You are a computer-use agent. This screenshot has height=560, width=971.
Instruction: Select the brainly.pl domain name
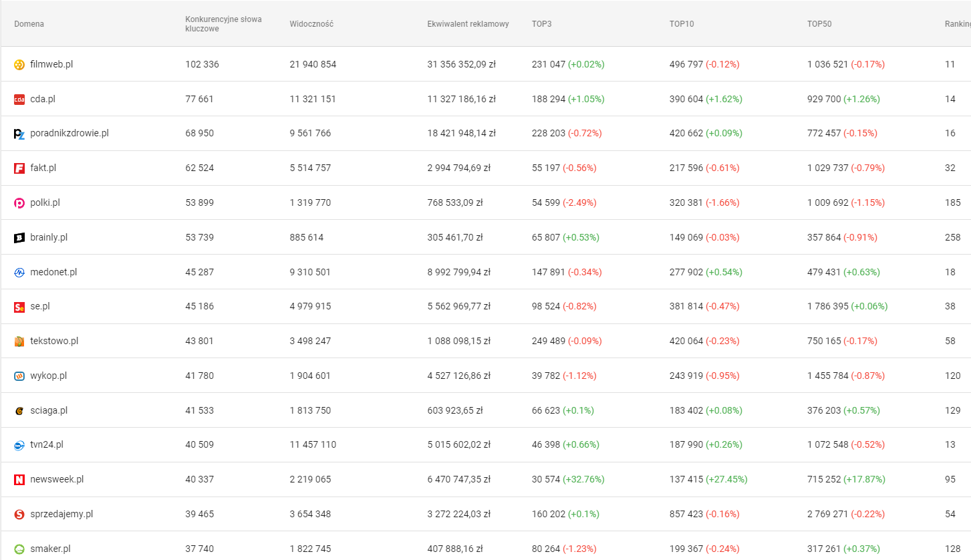(49, 237)
